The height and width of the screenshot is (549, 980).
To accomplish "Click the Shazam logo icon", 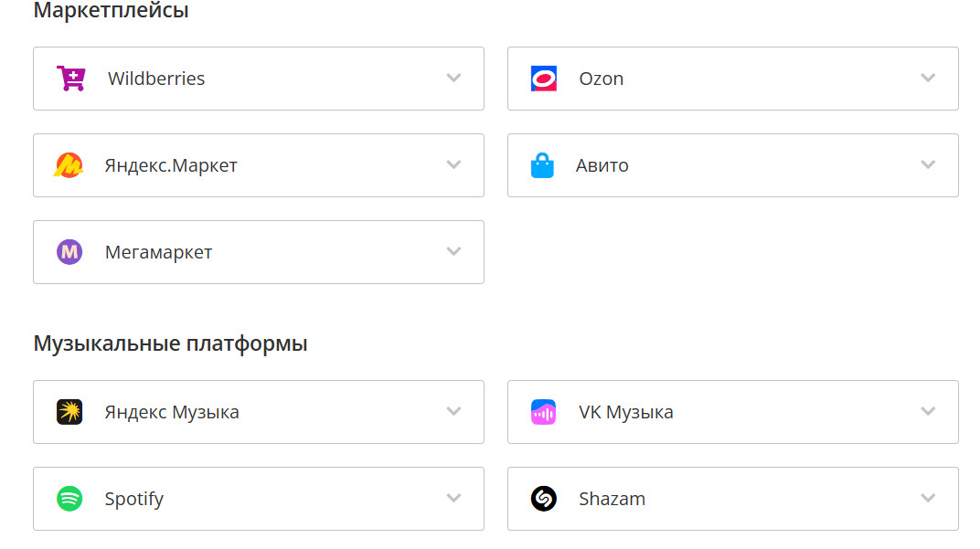I will [543, 499].
